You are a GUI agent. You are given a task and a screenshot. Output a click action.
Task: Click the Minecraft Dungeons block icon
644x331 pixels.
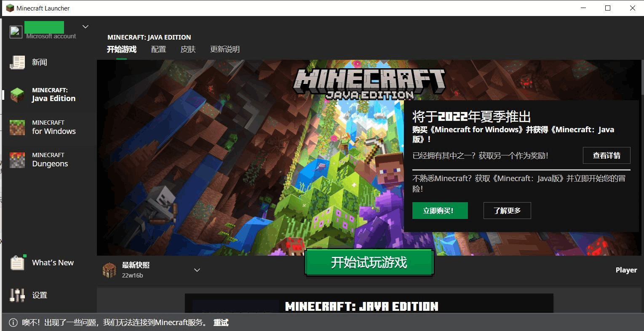(x=17, y=160)
